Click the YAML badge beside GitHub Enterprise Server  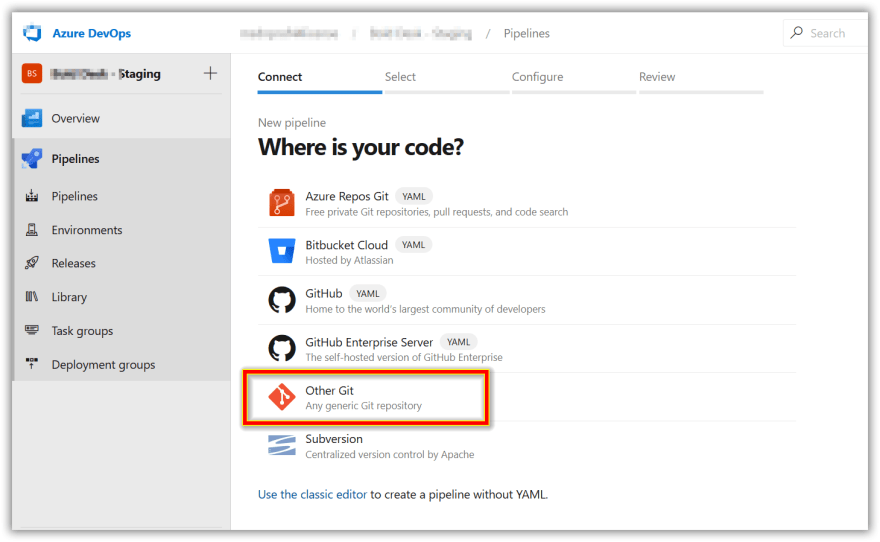pos(459,342)
